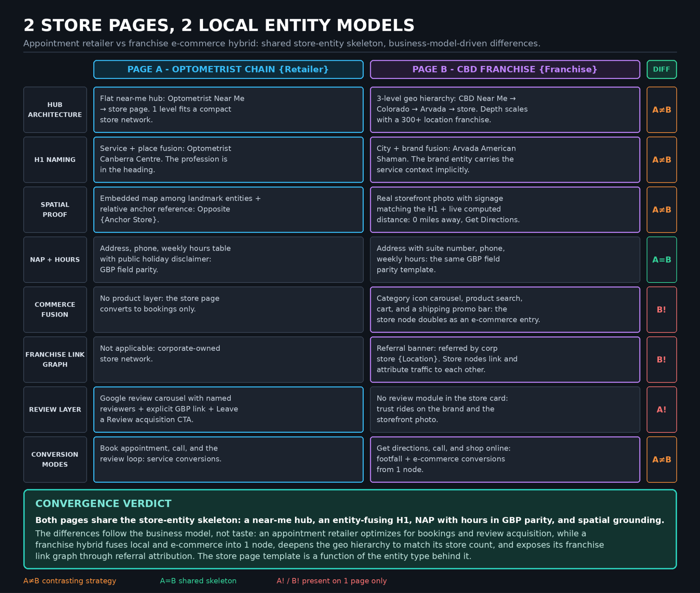This screenshot has width=700, height=593.
Task: Select the H1 Naming row label
Action: (55, 160)
